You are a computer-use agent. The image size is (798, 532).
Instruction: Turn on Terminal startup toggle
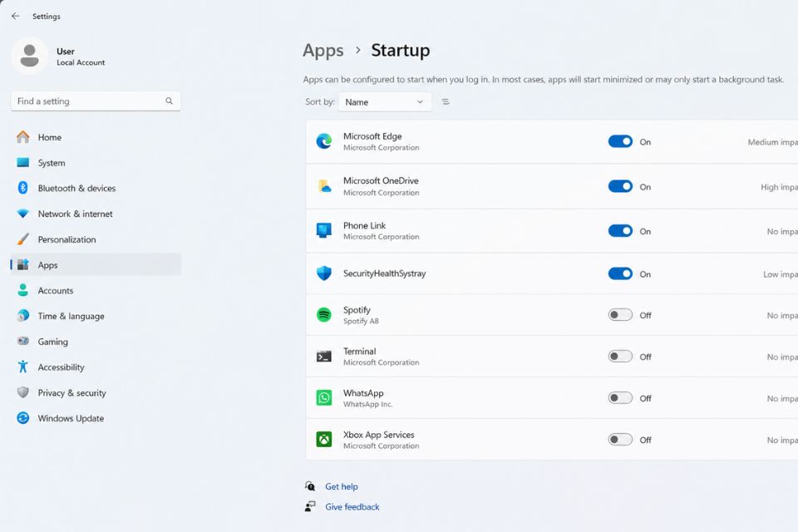pos(620,357)
